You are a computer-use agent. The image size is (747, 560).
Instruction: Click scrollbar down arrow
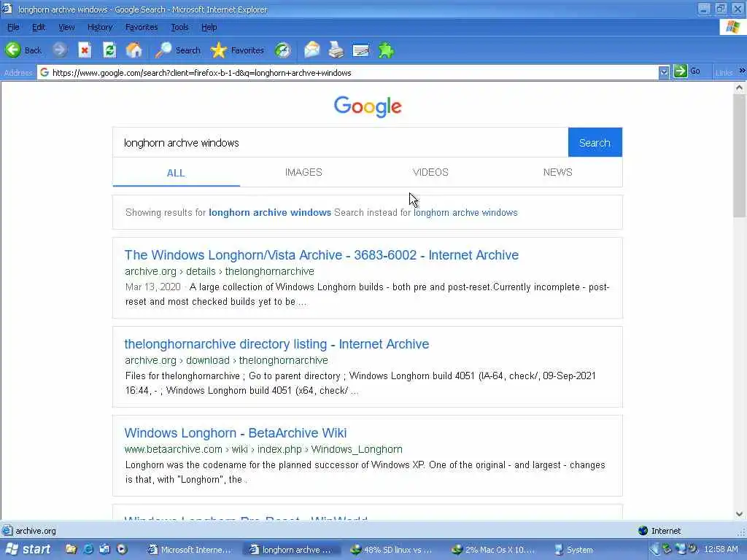(x=740, y=514)
